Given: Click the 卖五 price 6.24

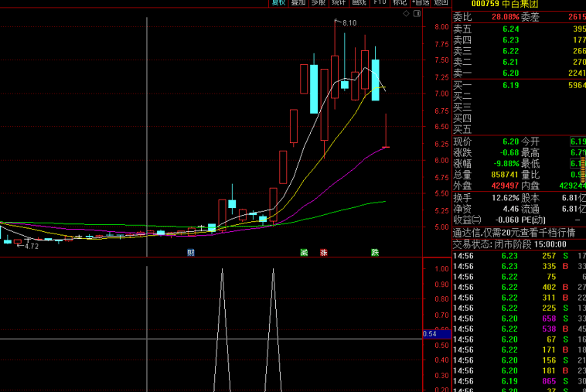Looking at the screenshot, I should point(510,29).
